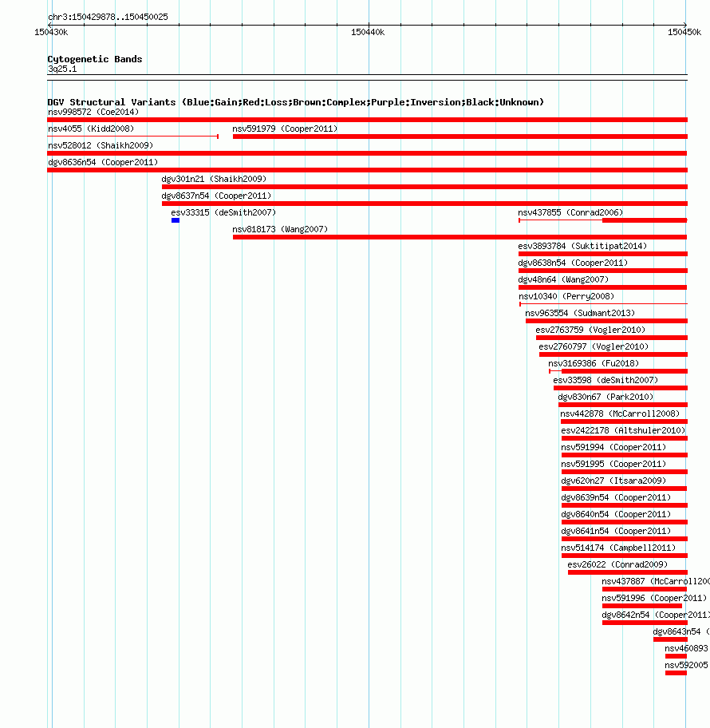Image resolution: width=710 pixels, height=728 pixels.
Task: Click nsv10340 (Perry2008) label
Action: click(x=566, y=295)
